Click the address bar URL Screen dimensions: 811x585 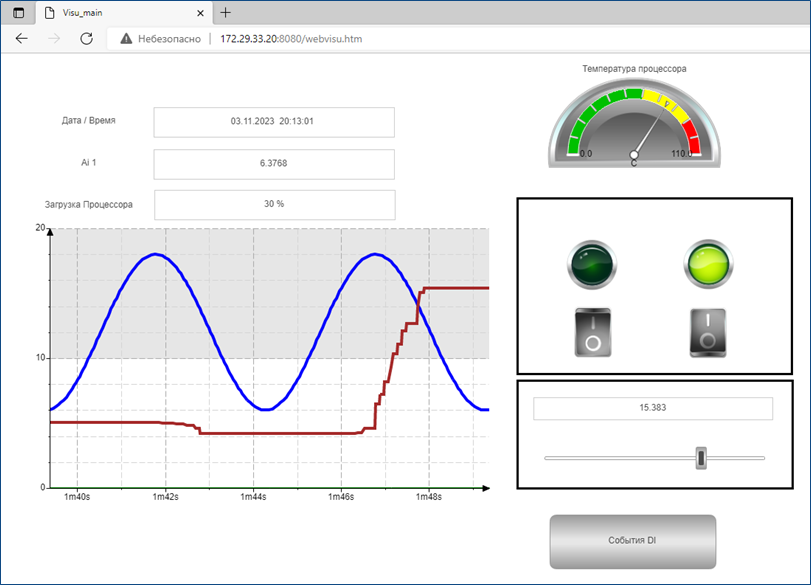click(x=289, y=39)
